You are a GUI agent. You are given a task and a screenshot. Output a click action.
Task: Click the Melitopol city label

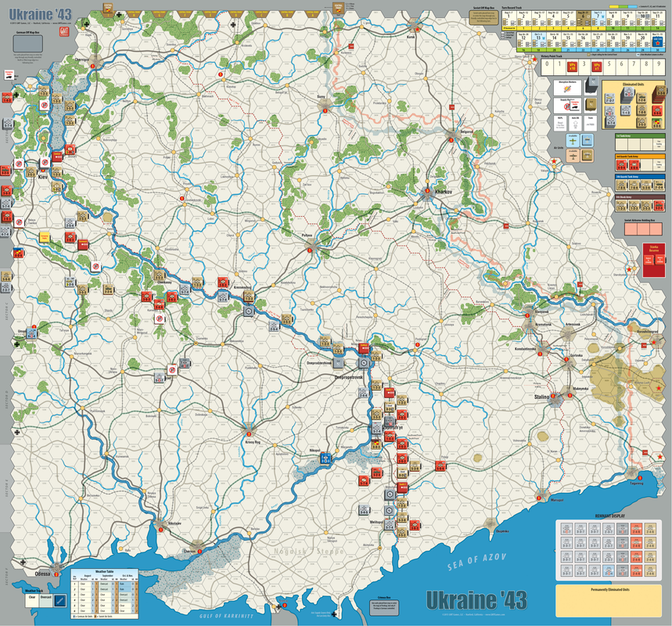coord(376,522)
